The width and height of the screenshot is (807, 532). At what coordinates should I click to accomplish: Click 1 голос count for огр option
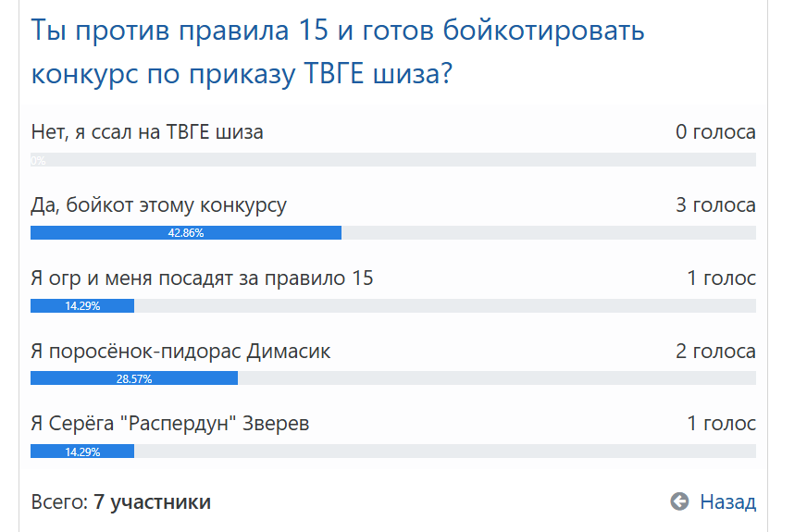tap(722, 278)
